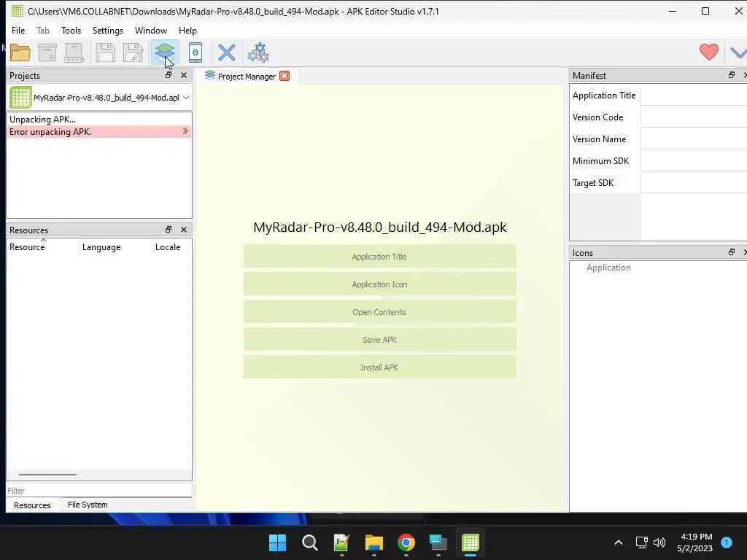The height and width of the screenshot is (560, 747).
Task: Close the Resources panel
Action: [x=184, y=230]
